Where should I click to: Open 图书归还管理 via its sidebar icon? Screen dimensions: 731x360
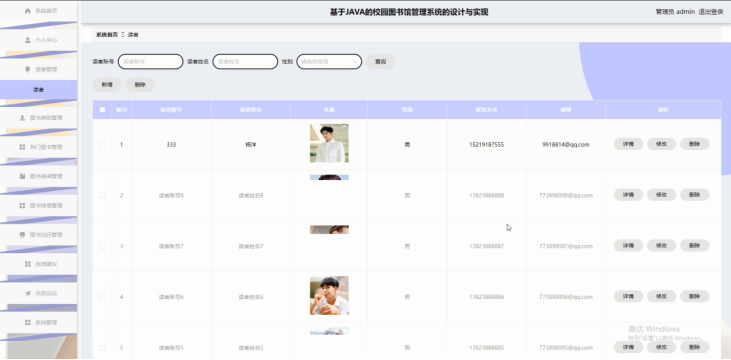22,235
